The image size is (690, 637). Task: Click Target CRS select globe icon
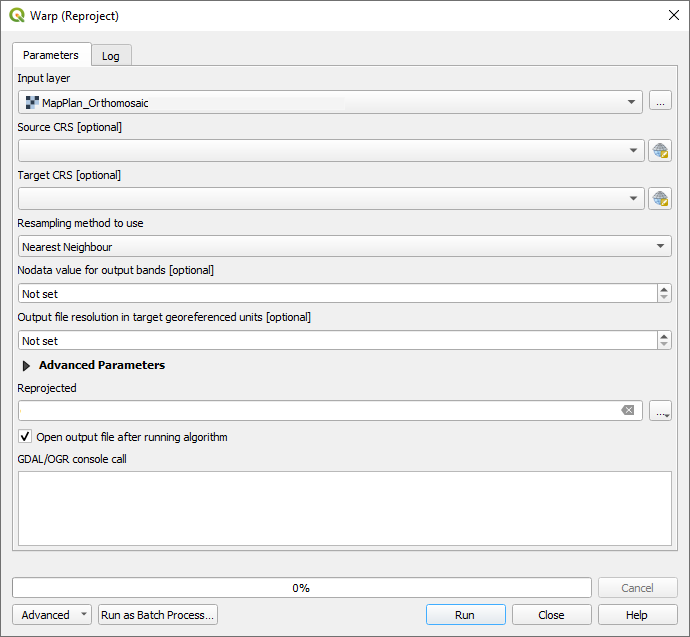660,199
